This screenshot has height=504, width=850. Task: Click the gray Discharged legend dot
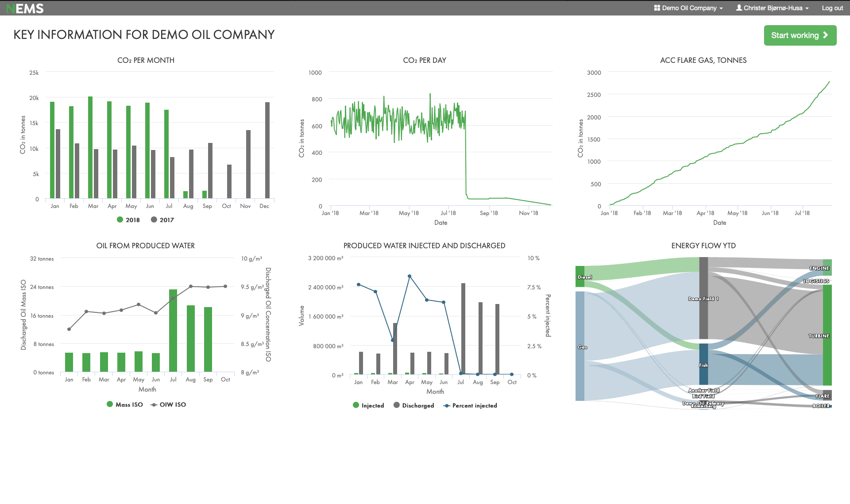pyautogui.click(x=396, y=405)
